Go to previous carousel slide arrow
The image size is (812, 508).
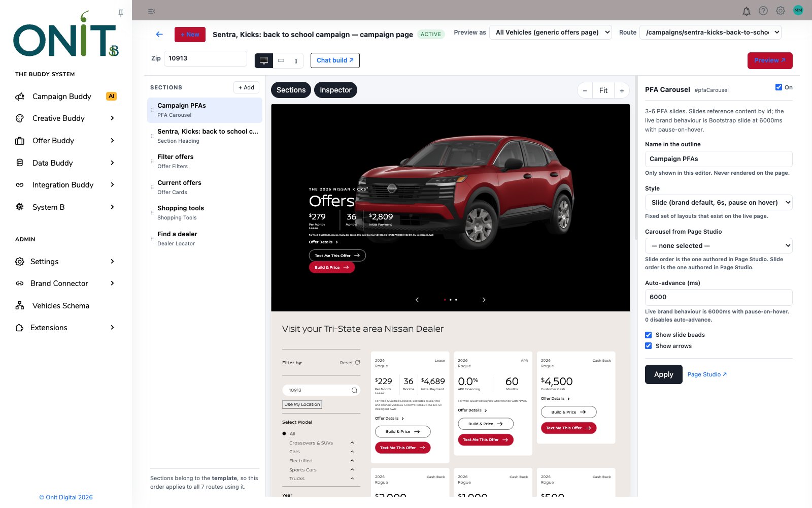click(x=417, y=300)
